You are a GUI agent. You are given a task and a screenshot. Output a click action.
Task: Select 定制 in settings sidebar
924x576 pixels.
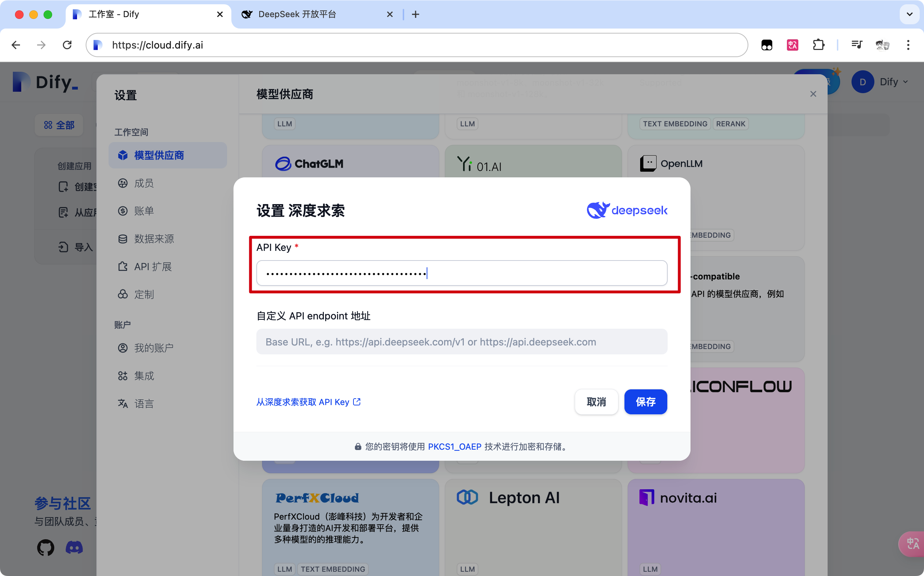coord(168,294)
